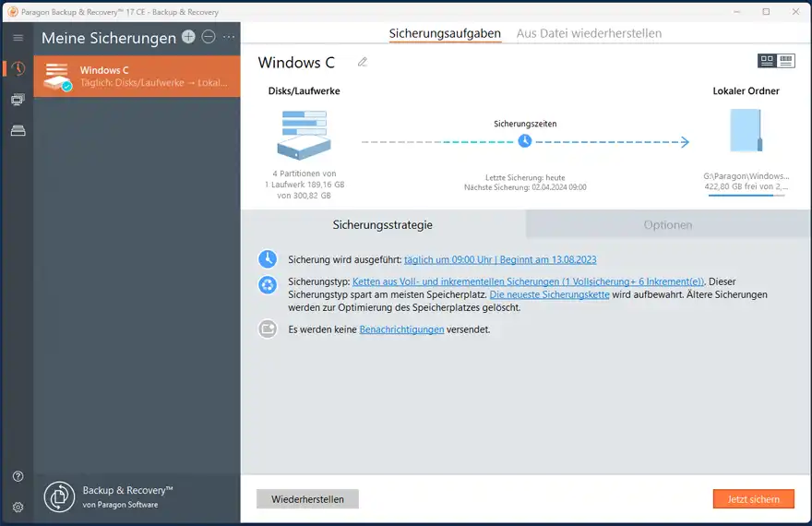This screenshot has height=526, width=812.
Task: Open the settings gear icon
Action: [18, 508]
